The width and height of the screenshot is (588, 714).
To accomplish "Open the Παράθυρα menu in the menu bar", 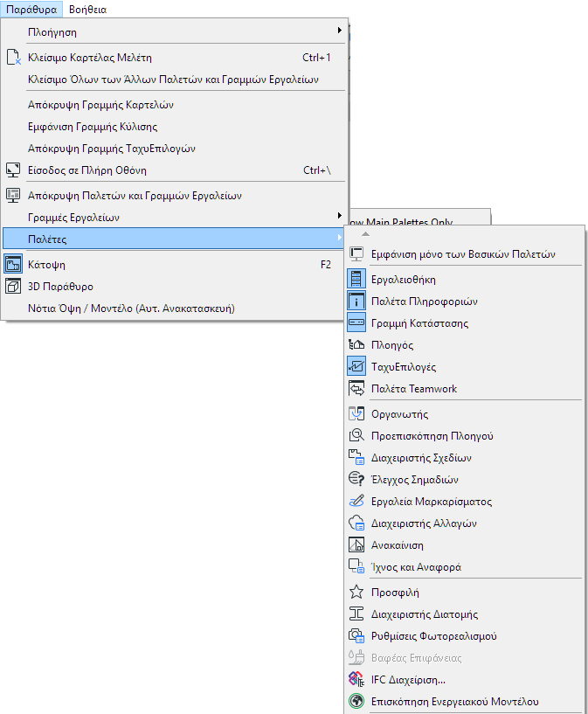I will 31,9.
